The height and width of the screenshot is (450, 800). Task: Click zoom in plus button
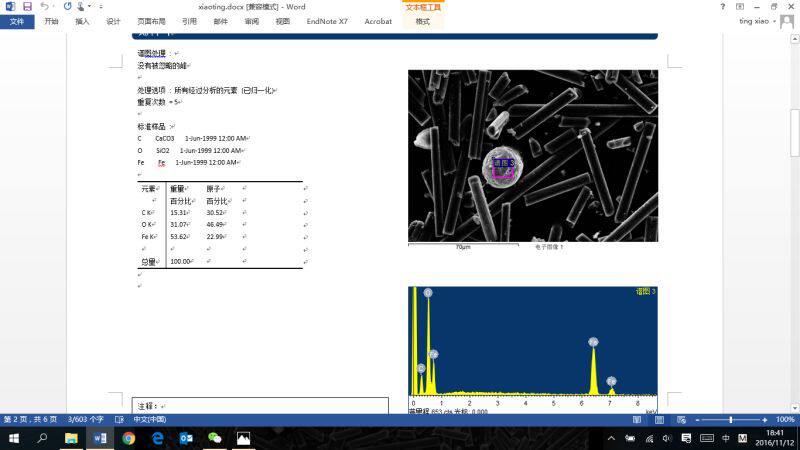click(x=764, y=419)
